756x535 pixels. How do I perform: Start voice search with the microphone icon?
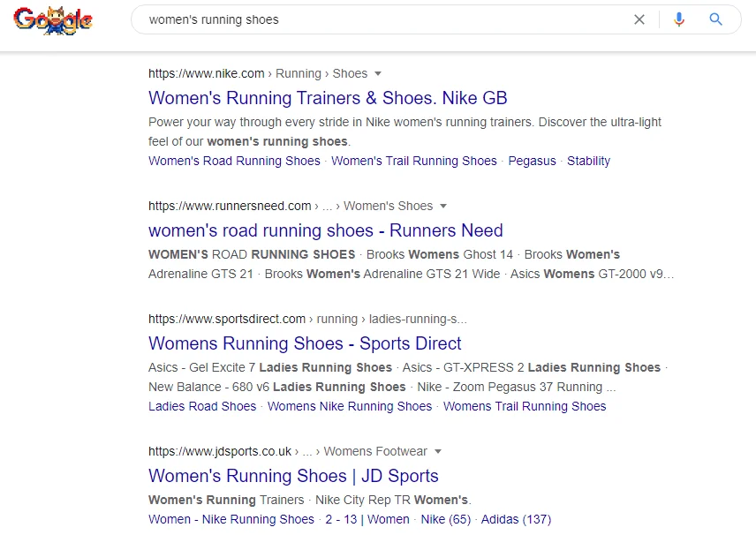679,19
